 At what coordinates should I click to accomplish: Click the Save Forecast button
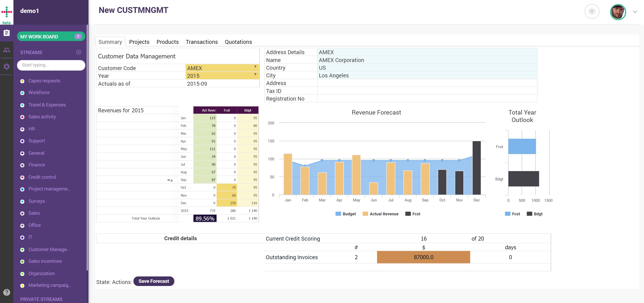pos(154,281)
